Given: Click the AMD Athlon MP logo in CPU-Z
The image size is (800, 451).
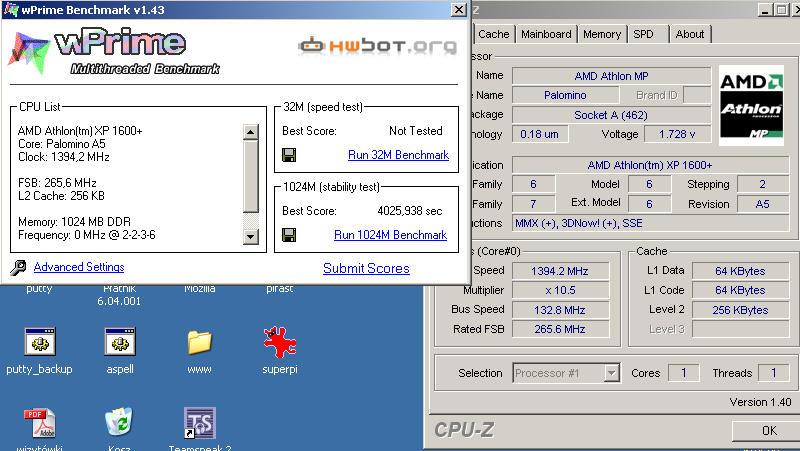Looking at the screenshot, I should (751, 105).
